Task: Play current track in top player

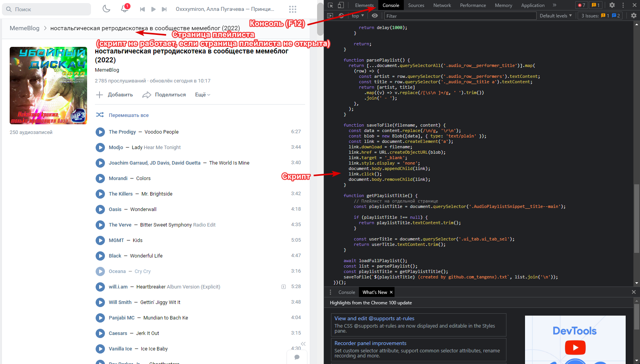Action: [x=153, y=9]
